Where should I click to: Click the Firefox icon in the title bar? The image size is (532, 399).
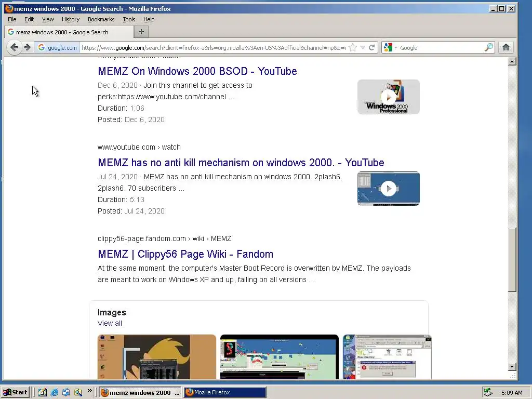click(9, 8)
